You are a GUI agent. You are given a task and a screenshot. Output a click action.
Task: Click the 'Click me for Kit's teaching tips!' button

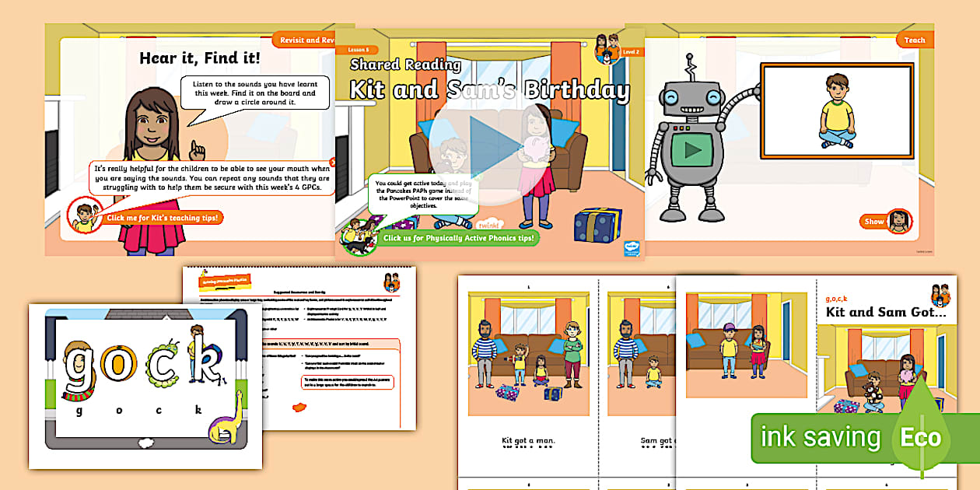tap(162, 218)
